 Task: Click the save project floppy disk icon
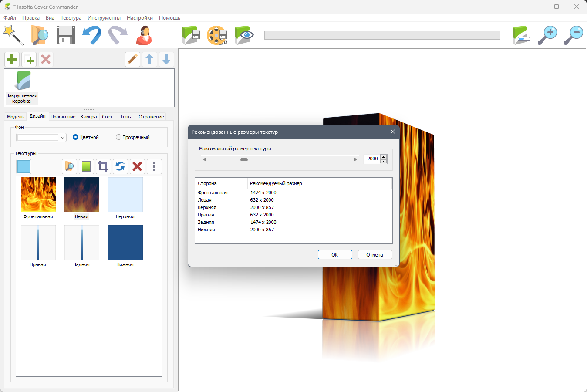click(x=66, y=35)
